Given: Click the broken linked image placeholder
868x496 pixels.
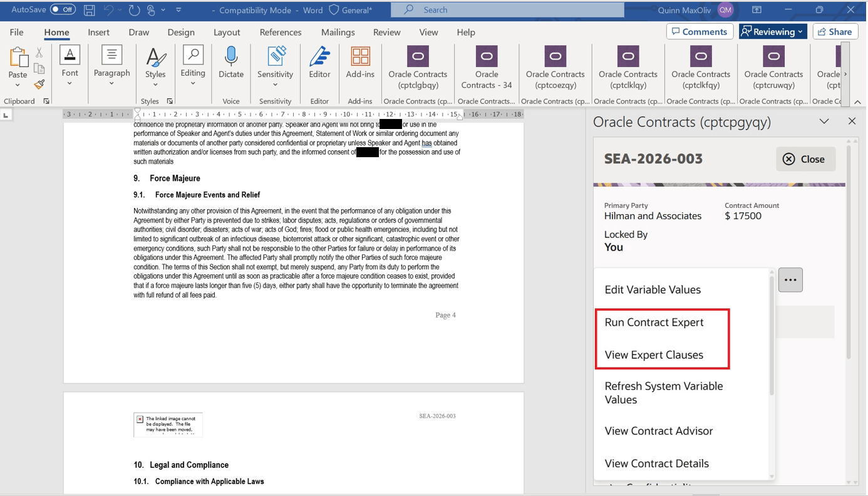Looking at the screenshot, I should [x=168, y=425].
